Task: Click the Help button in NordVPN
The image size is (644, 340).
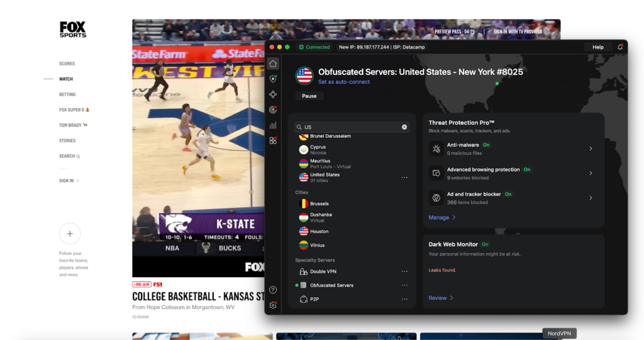Action: point(597,47)
